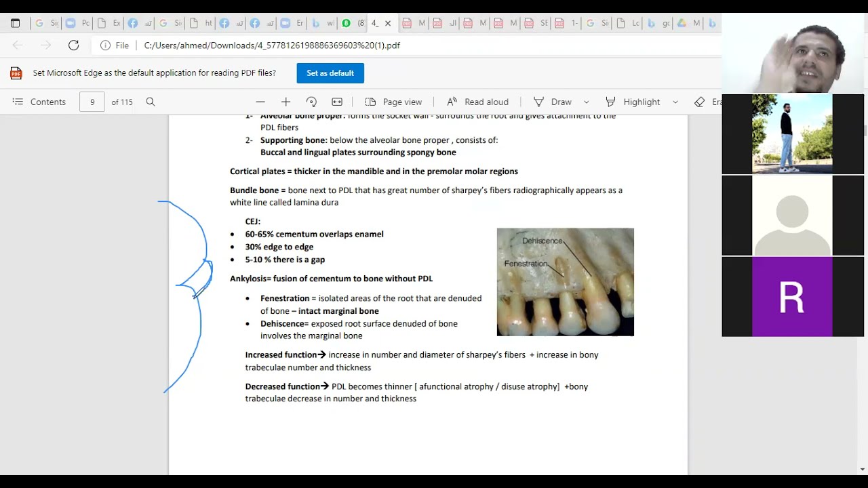Image resolution: width=868 pixels, height=488 pixels.
Task: Switch to the green tab labeled (8
Action: tap(354, 23)
